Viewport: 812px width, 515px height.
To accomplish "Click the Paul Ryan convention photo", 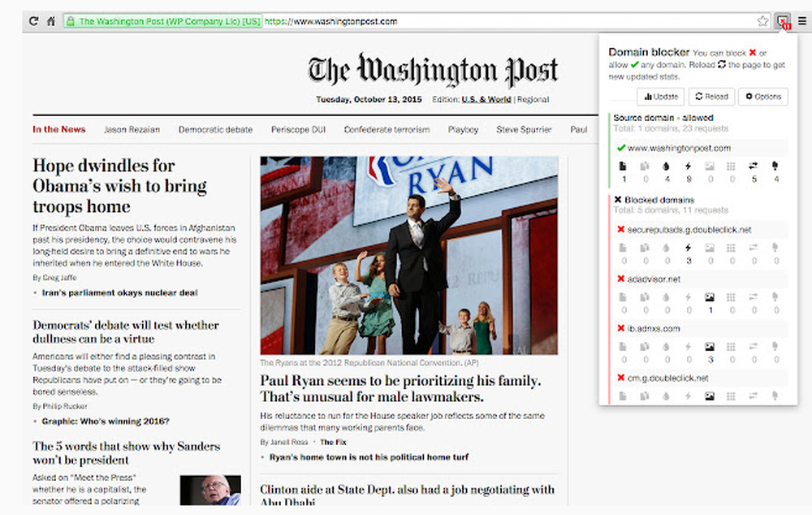I will click(409, 255).
